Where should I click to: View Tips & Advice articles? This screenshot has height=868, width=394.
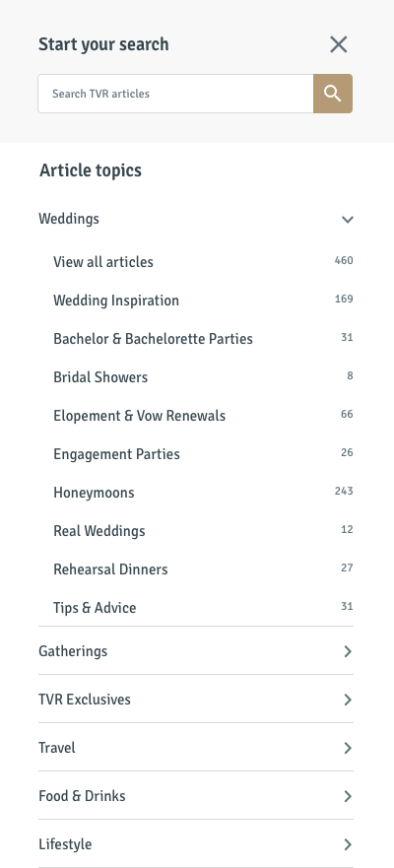point(95,608)
